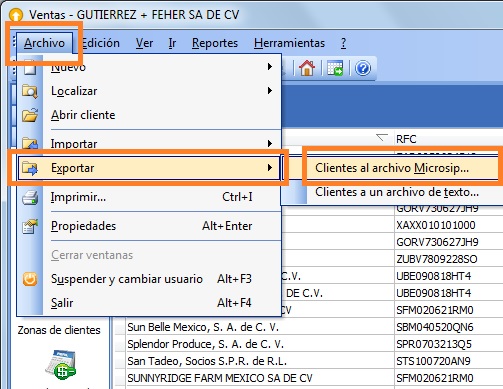The image size is (503, 389).
Task: Choose Importar in the Archivo menu
Action: point(149,144)
